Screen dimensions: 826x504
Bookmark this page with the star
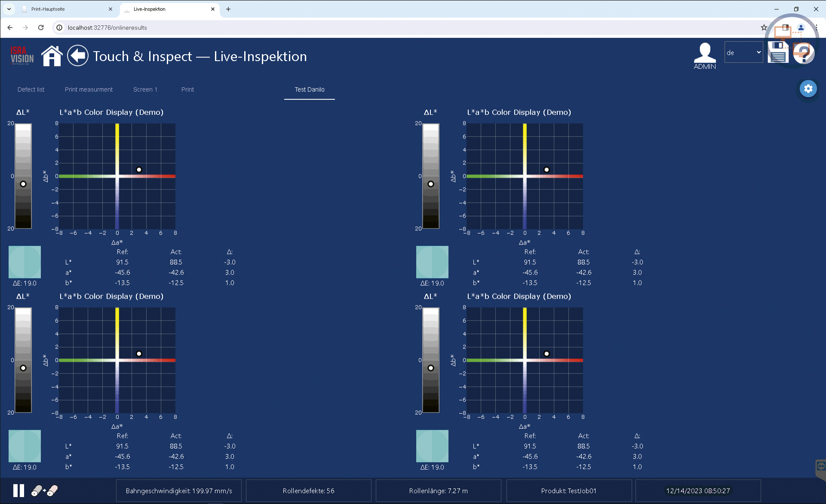[x=764, y=27]
